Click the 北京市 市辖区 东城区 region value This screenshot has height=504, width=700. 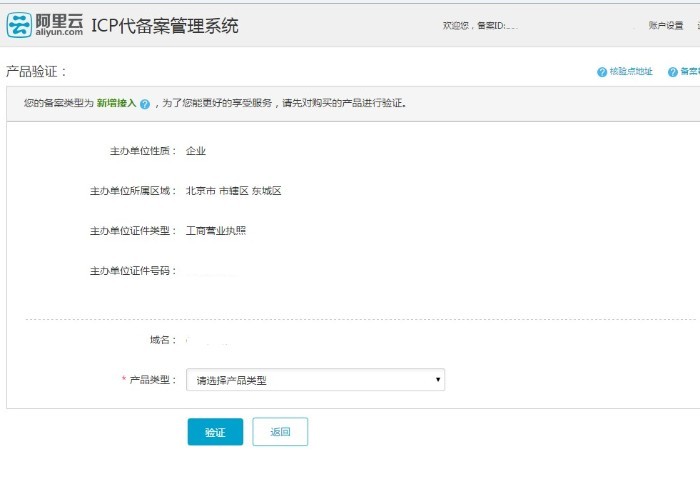point(233,191)
